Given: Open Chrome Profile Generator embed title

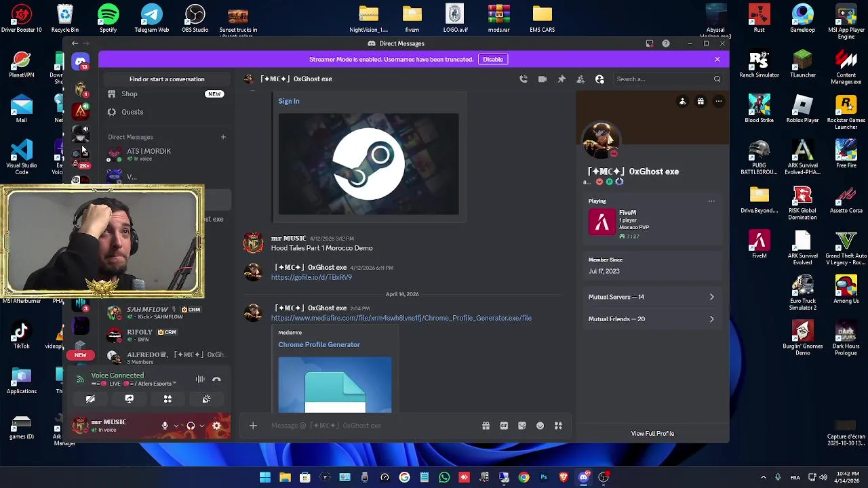Looking at the screenshot, I should (319, 344).
